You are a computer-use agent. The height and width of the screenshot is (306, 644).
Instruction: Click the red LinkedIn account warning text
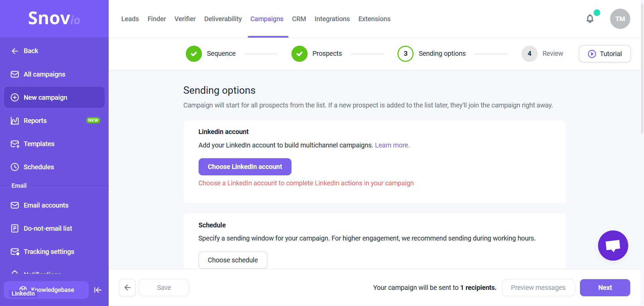tap(306, 183)
